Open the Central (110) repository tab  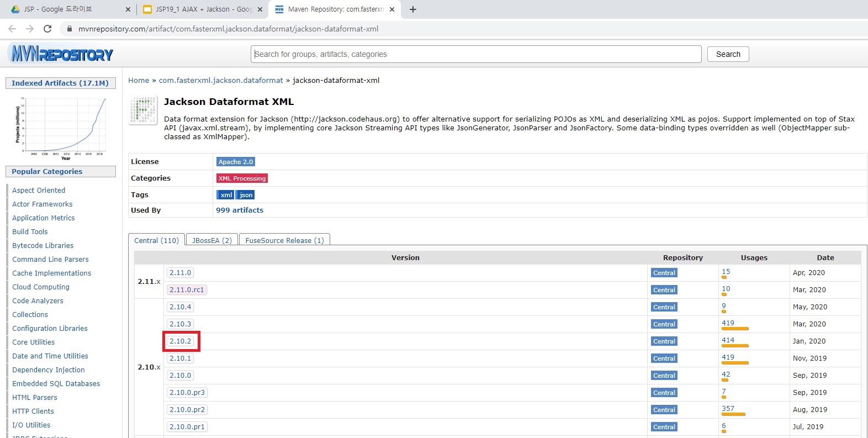[x=156, y=240]
